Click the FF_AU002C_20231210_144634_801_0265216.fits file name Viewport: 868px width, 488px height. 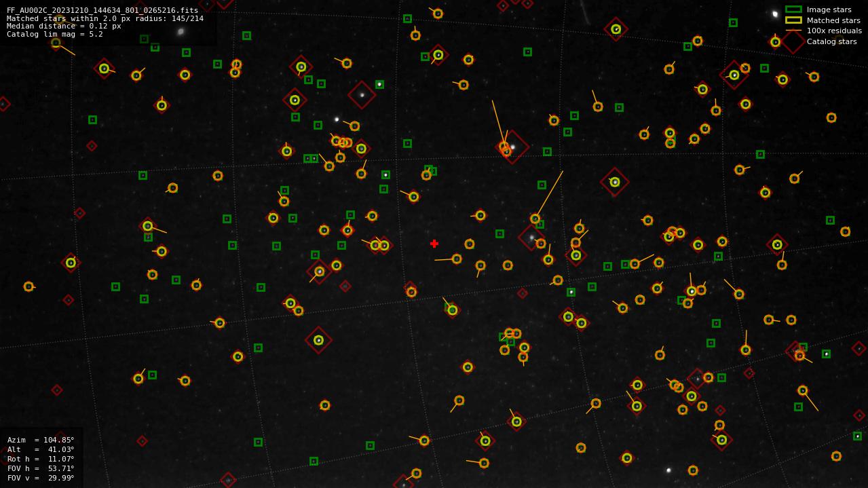pos(102,11)
